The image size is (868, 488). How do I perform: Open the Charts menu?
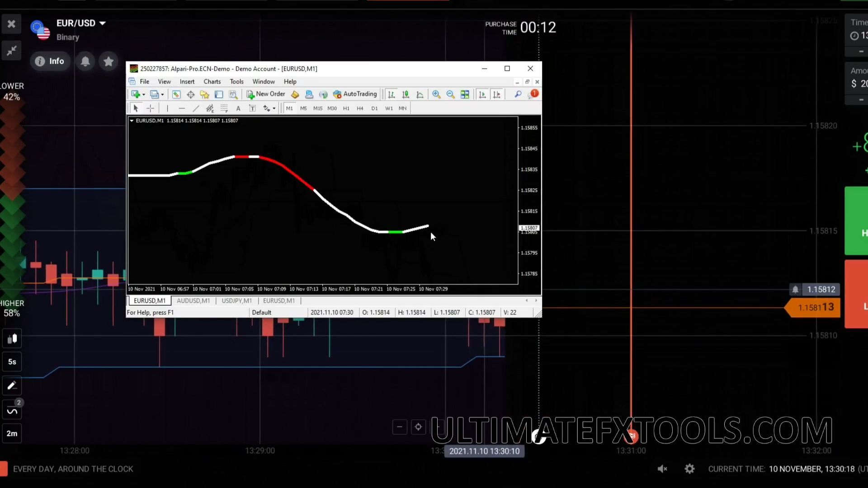point(212,81)
